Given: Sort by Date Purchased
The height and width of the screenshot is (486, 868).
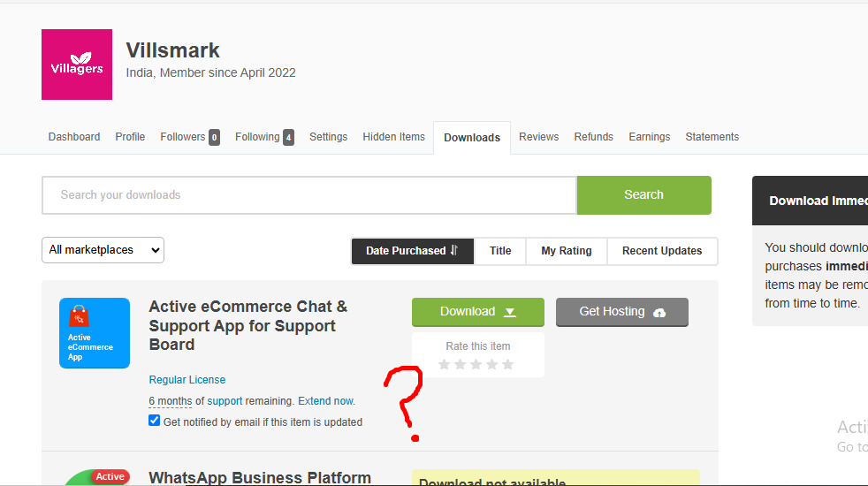Looking at the screenshot, I should [413, 251].
